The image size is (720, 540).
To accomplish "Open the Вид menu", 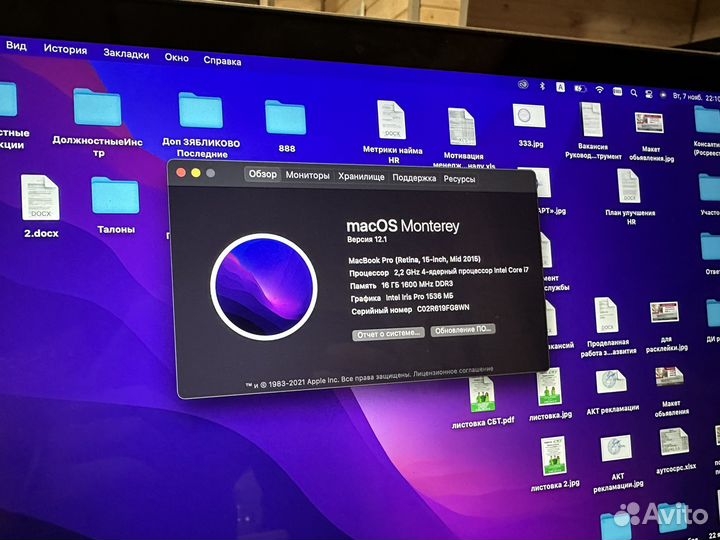I will 17,46.
